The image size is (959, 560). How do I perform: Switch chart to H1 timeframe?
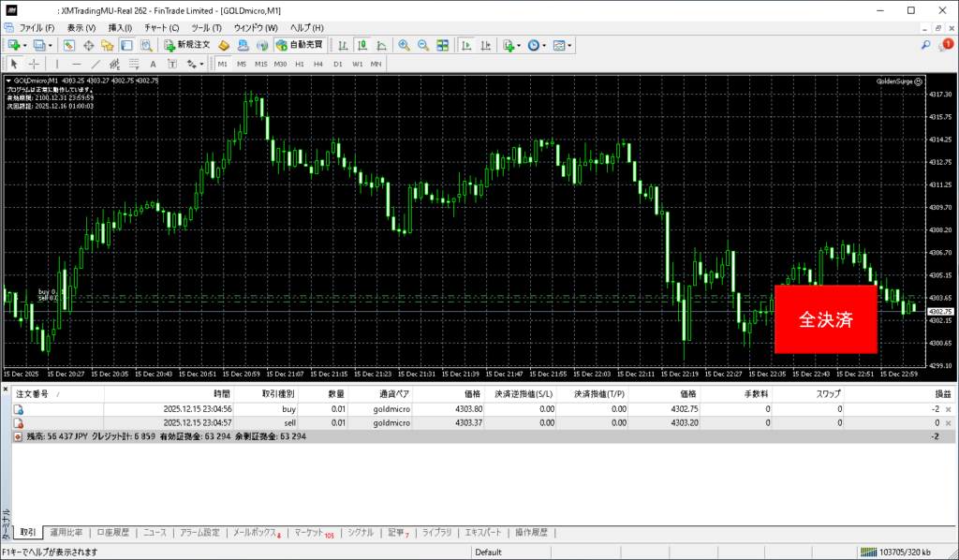(299, 64)
